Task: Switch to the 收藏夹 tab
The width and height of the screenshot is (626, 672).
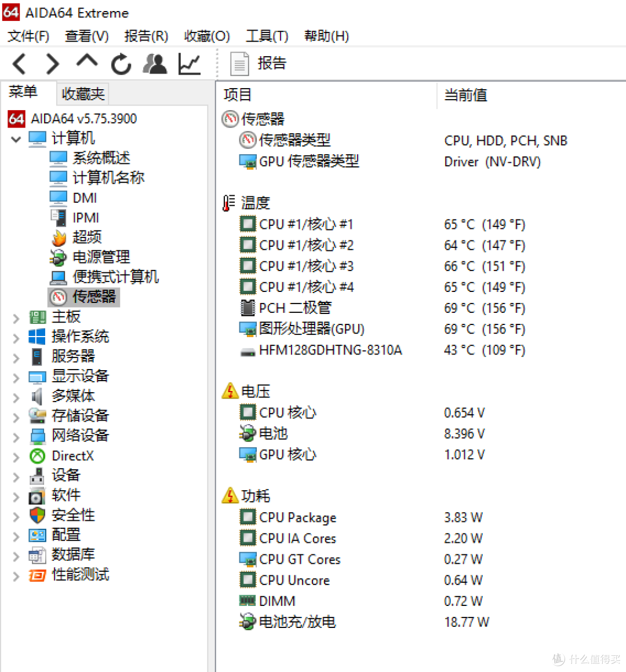Action: [83, 93]
